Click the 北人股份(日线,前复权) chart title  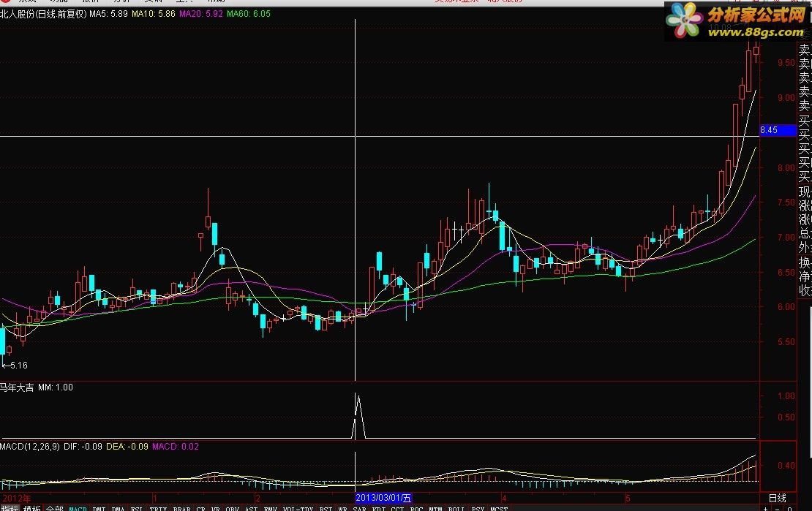pyautogui.click(x=43, y=14)
